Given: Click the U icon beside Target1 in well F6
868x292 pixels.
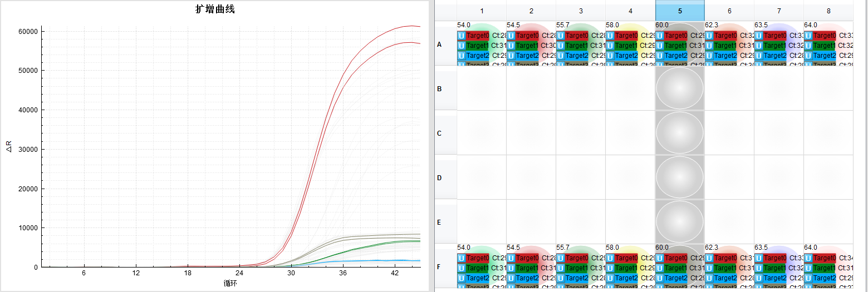Looking at the screenshot, I should [709, 268].
